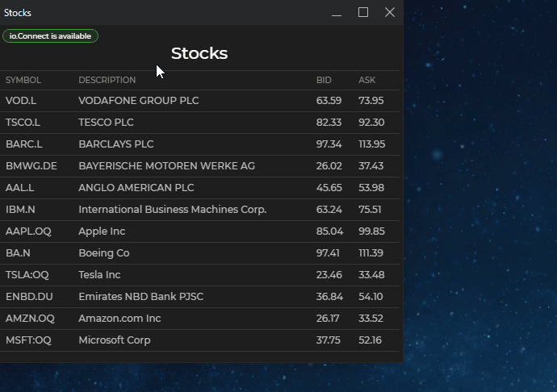Click Tesla Inc description
Image resolution: width=557 pixels, height=392 pixels.
tap(99, 274)
